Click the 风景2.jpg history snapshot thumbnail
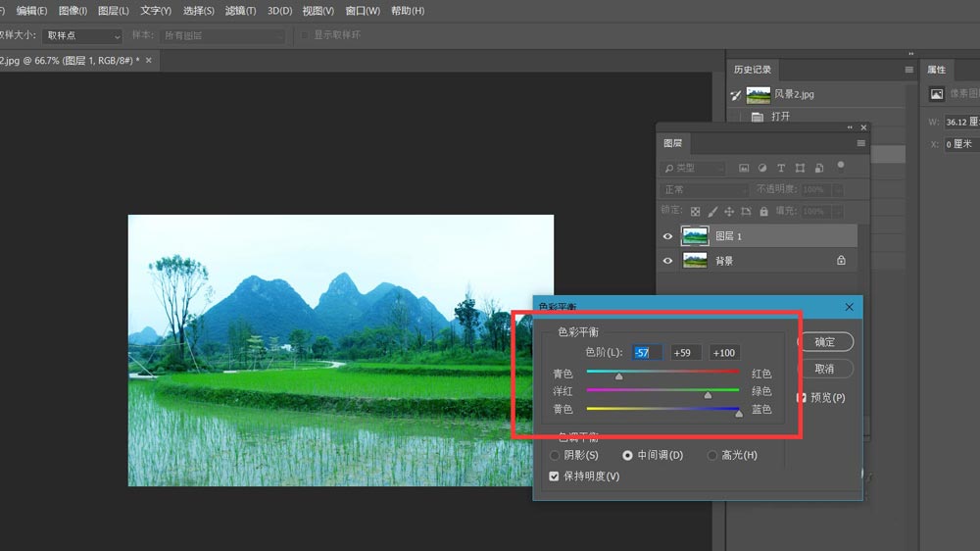The width and height of the screenshot is (980, 551). (x=759, y=95)
